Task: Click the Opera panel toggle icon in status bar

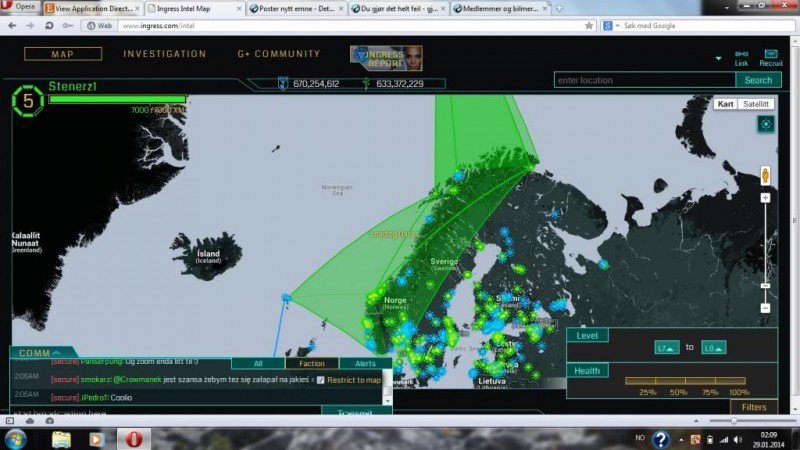Action: point(10,421)
